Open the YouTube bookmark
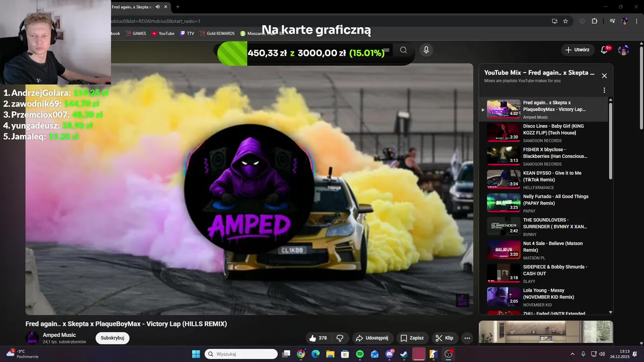Screen dimensions: 644x362 tap(163, 33)
